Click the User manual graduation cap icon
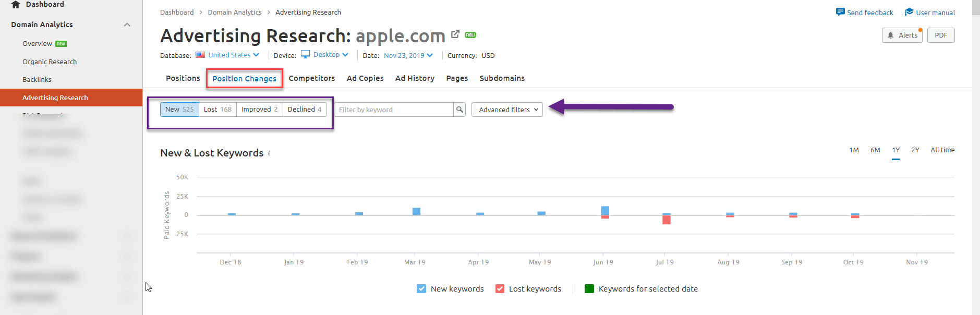 point(909,12)
